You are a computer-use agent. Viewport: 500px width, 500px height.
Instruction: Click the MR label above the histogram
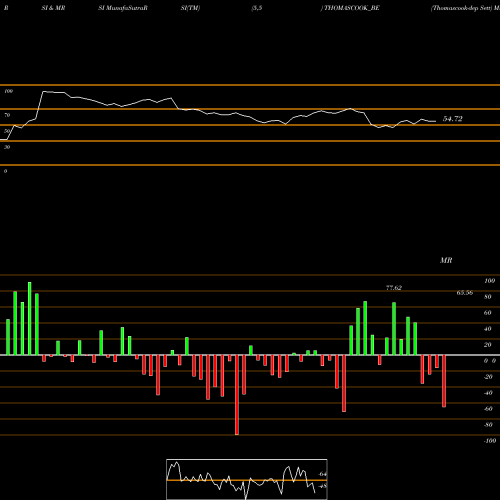click(x=446, y=260)
